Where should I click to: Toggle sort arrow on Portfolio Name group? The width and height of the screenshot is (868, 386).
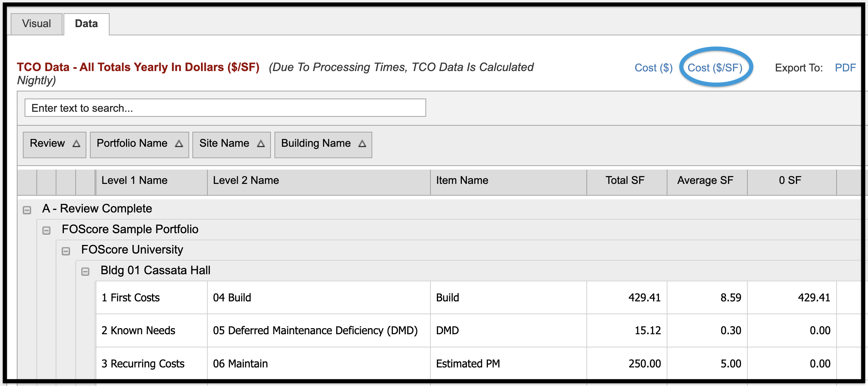click(179, 144)
